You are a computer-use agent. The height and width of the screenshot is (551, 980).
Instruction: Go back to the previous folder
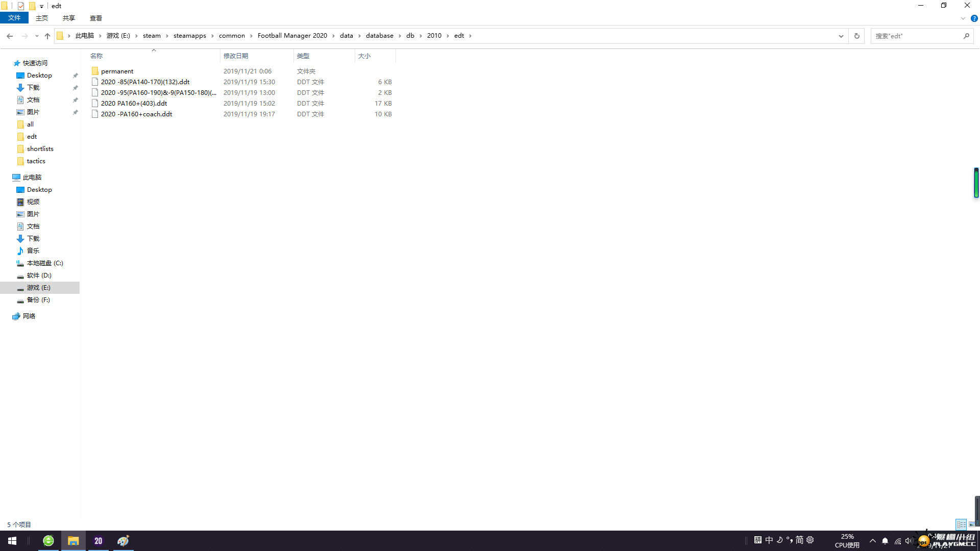(x=10, y=36)
